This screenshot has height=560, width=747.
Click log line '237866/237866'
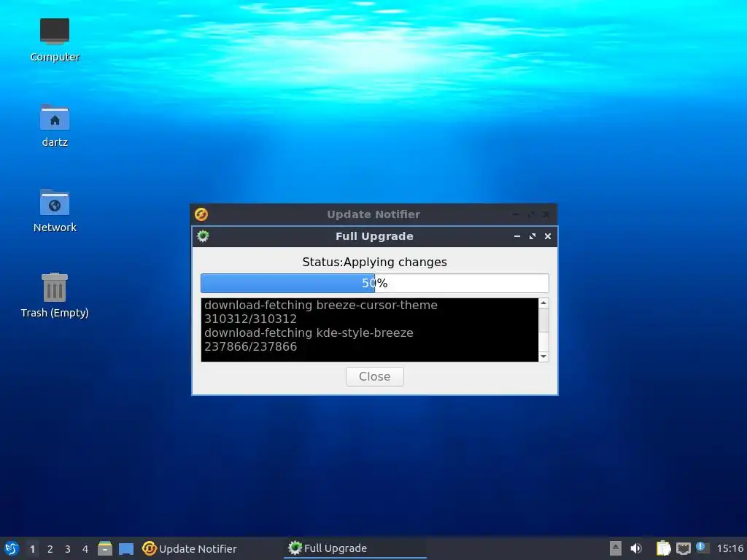coord(250,346)
